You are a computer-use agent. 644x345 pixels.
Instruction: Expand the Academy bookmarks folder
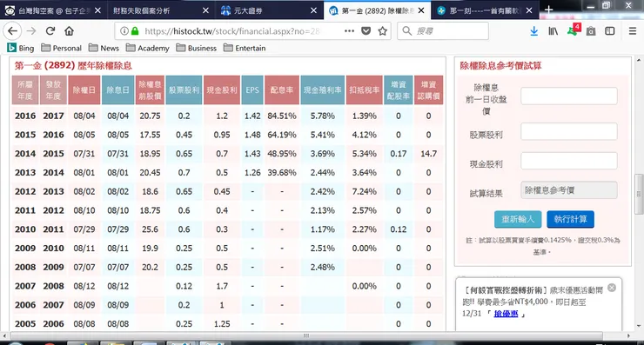coord(147,48)
